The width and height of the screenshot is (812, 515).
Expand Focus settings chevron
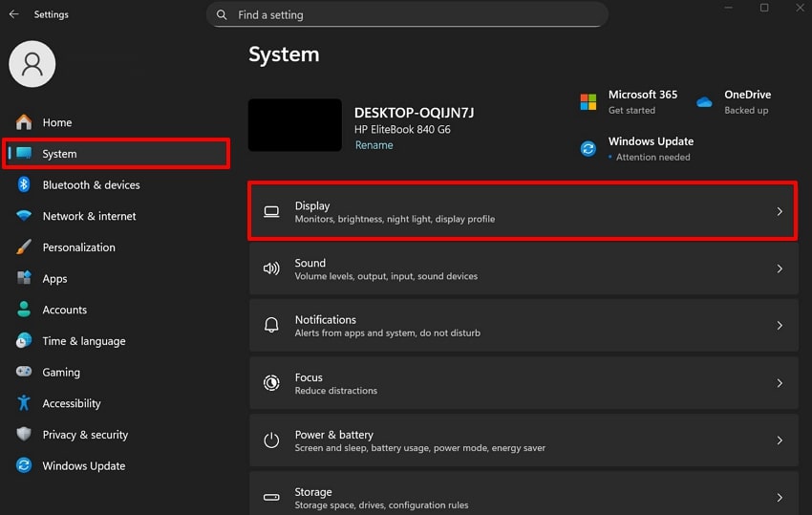pyautogui.click(x=780, y=383)
